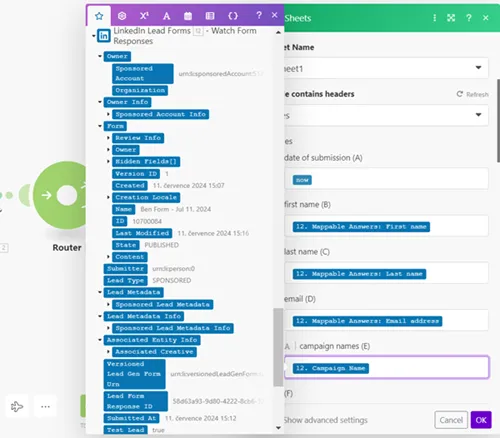This screenshot has height=438, width=500.
Task: Expand the Sheets module dialog to fullscreen
Action: tap(451, 18)
